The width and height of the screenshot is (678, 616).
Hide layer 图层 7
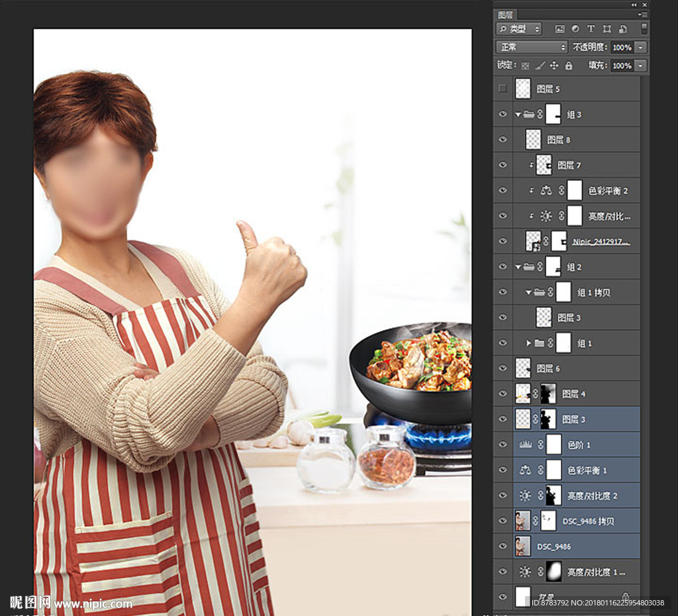pyautogui.click(x=503, y=165)
